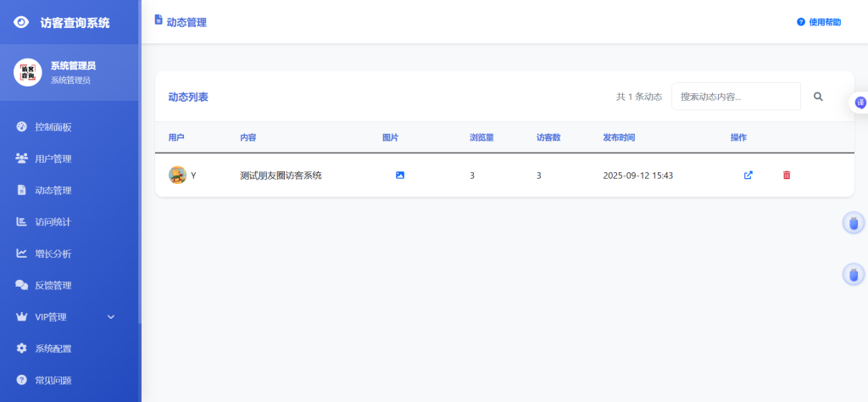Image resolution: width=868 pixels, height=402 pixels.
Task: Open 常见问题 in the sidebar
Action: point(53,381)
